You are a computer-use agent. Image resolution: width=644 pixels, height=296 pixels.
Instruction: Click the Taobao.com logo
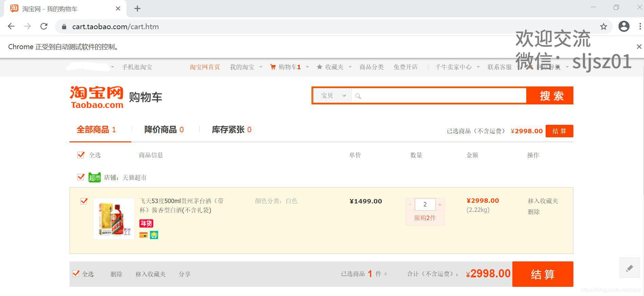[97, 97]
